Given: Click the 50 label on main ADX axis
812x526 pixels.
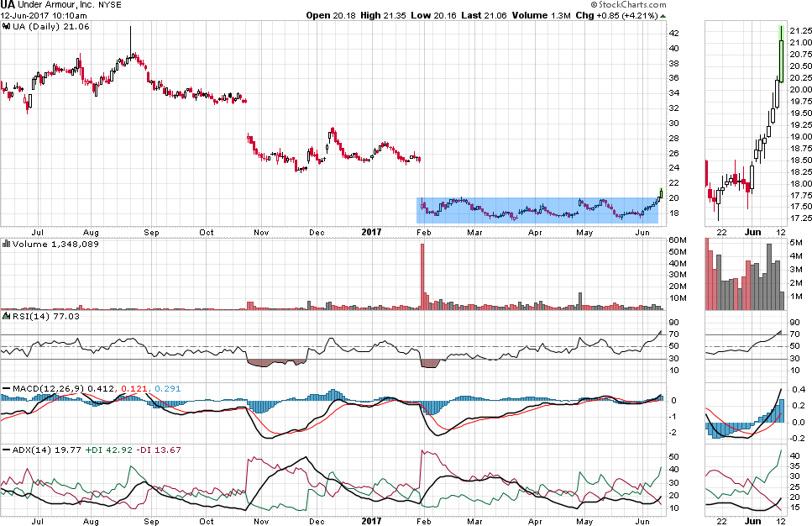Looking at the screenshot, I should pyautogui.click(x=673, y=457).
